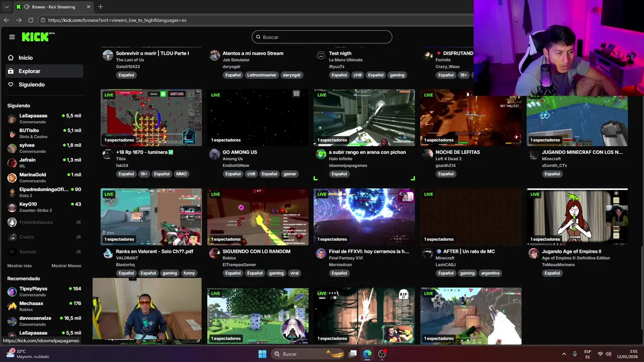Screen dimensions: 644x362
Task: Select the argentina tag on the Minecraft stream
Action: point(490,273)
